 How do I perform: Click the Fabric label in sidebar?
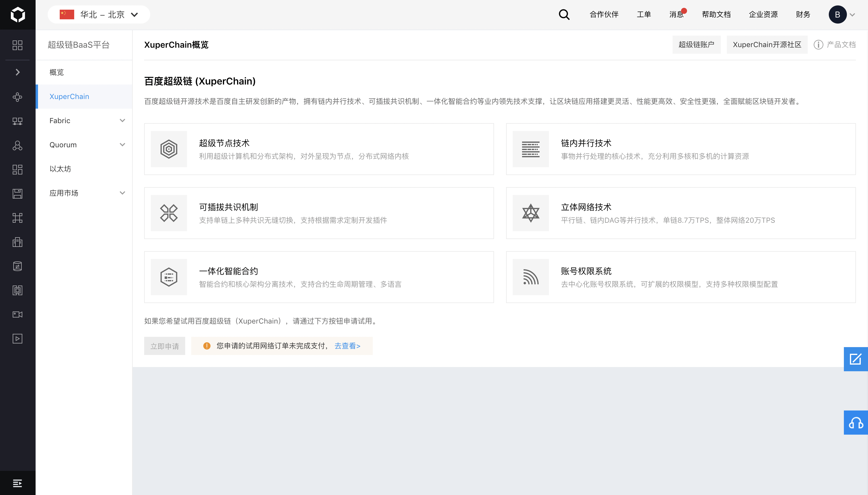pos(60,121)
